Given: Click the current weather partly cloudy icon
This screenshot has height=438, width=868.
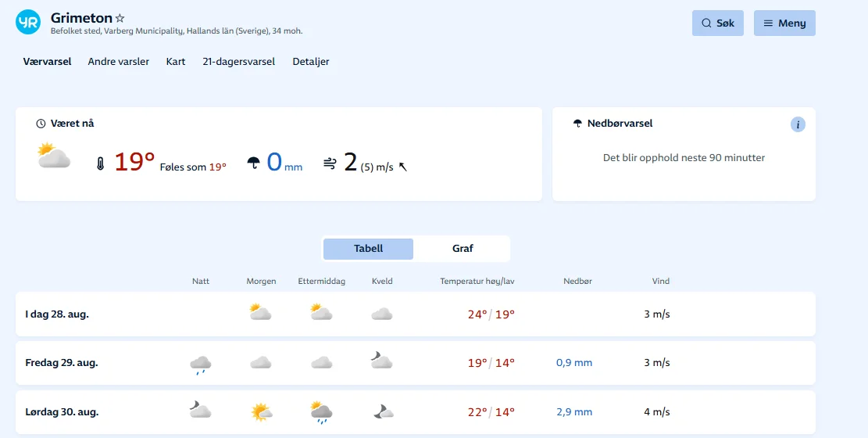Looking at the screenshot, I should pos(54,156).
